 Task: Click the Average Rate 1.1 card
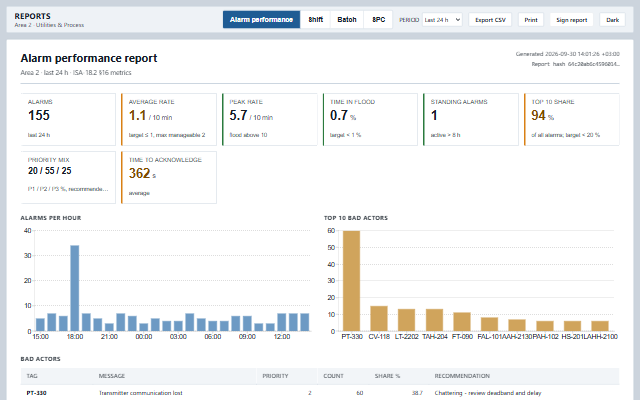coord(169,119)
